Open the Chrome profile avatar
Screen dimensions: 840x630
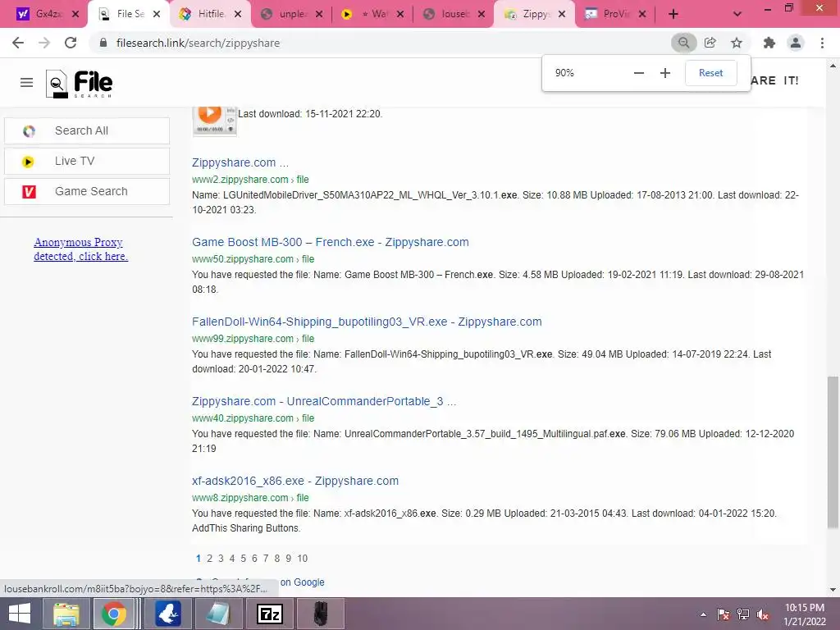click(x=796, y=43)
